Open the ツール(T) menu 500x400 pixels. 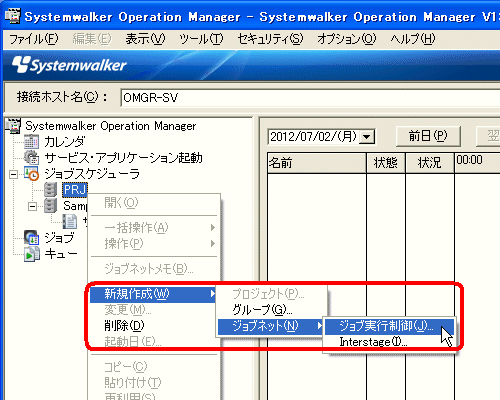pyautogui.click(x=201, y=39)
